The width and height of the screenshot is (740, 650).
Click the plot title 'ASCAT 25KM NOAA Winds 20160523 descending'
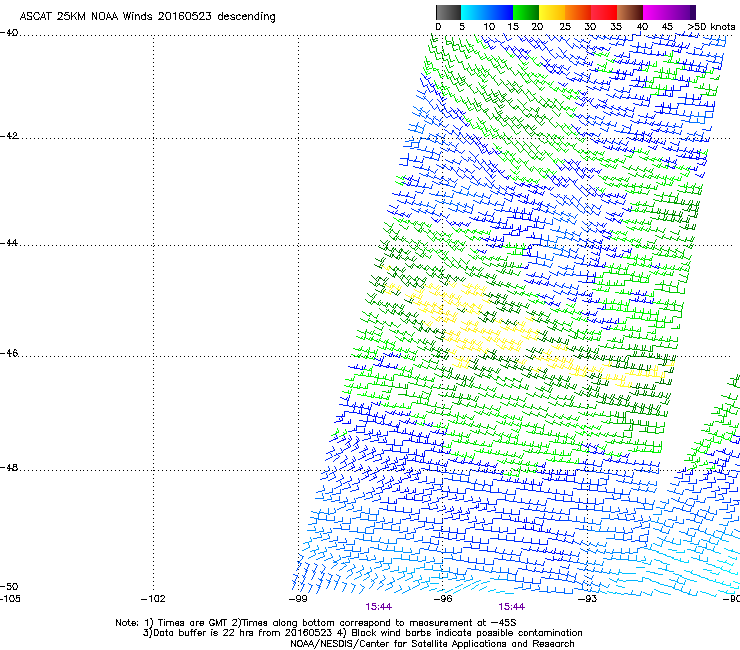pyautogui.click(x=147, y=16)
